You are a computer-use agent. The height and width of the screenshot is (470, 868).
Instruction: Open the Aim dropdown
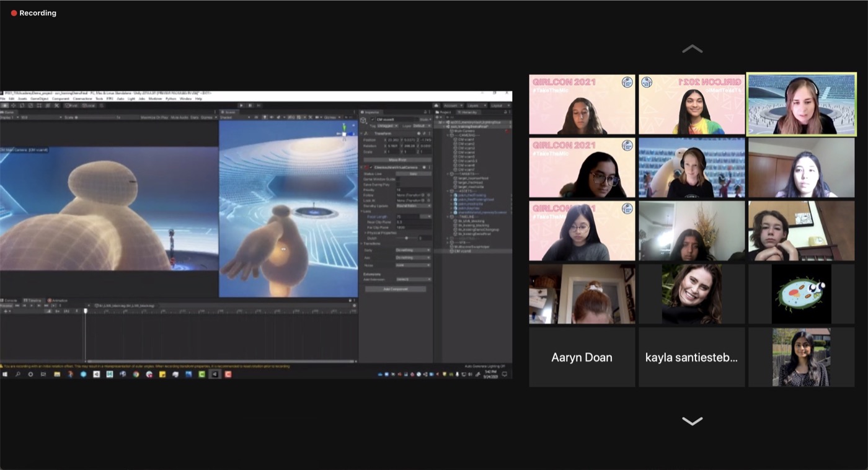pos(413,257)
